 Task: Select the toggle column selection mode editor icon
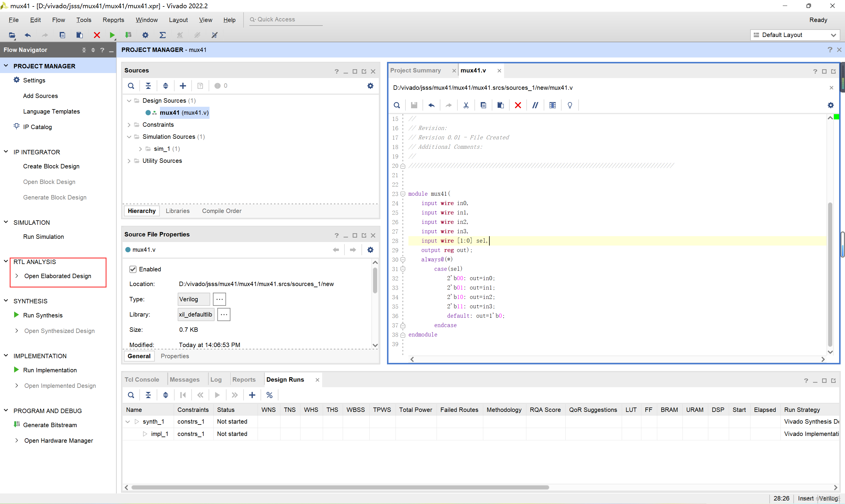point(552,105)
